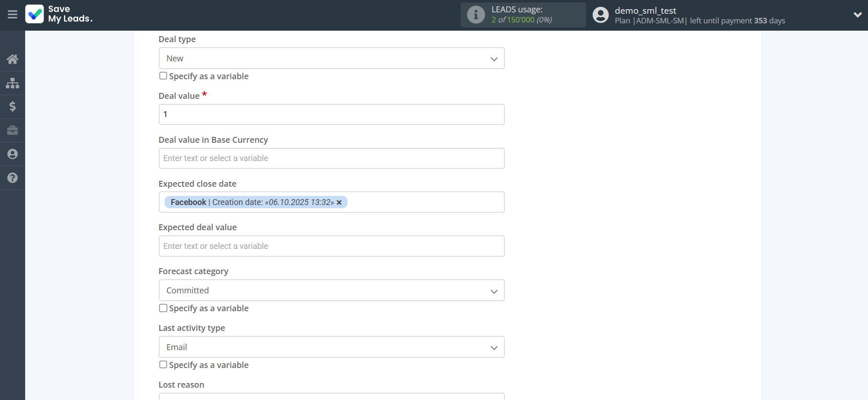Focus the Deal value in Base Currency field
Viewport: 868px width, 400px height.
[x=331, y=158]
